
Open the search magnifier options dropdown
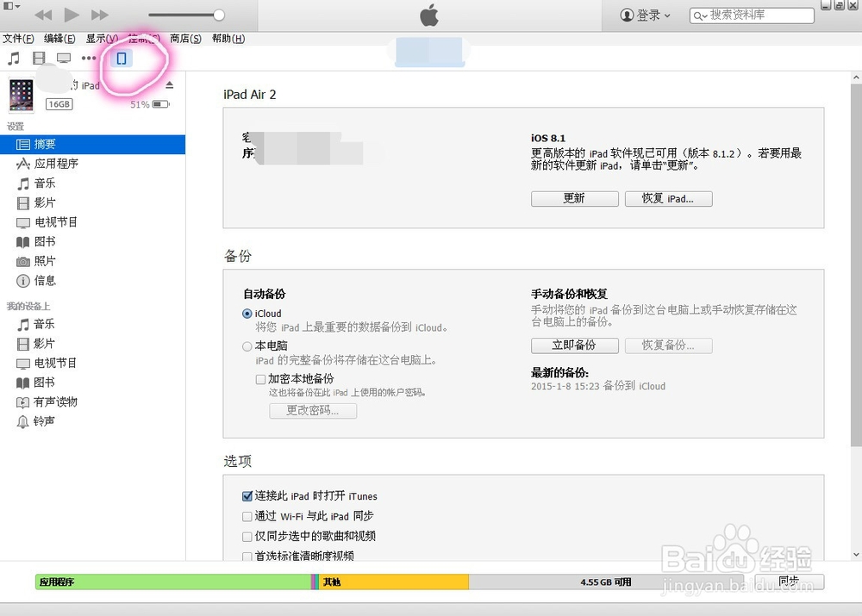pos(700,16)
